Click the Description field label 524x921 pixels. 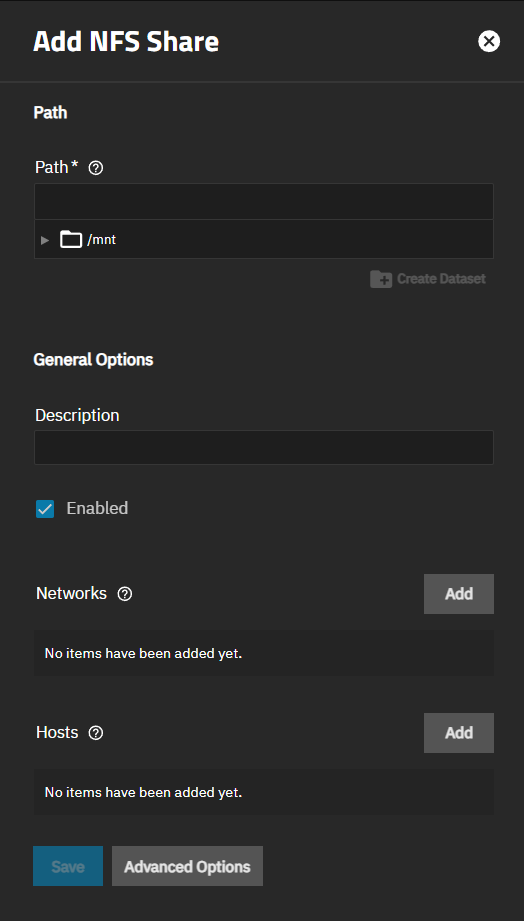tap(77, 415)
